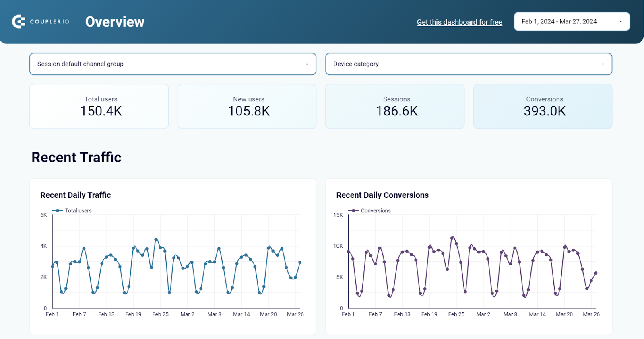Image resolution: width=644 pixels, height=339 pixels.
Task: Click the last data point in the traffic chart
Action: 300,262
